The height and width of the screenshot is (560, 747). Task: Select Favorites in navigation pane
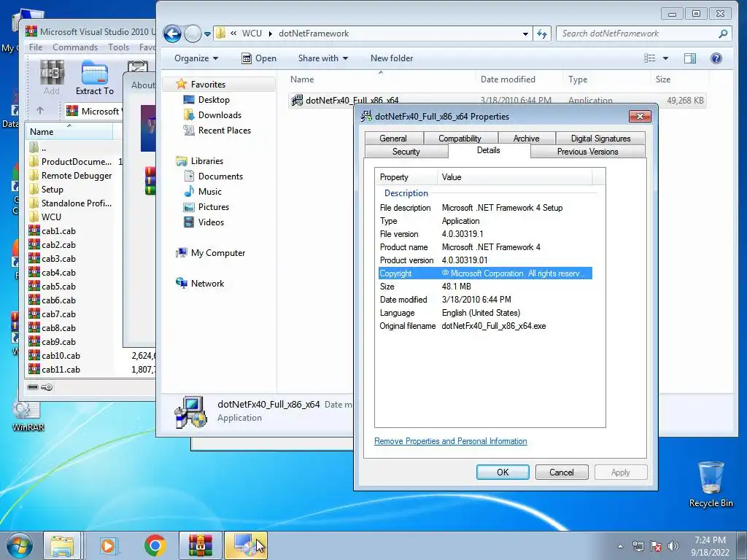pyautogui.click(x=208, y=85)
